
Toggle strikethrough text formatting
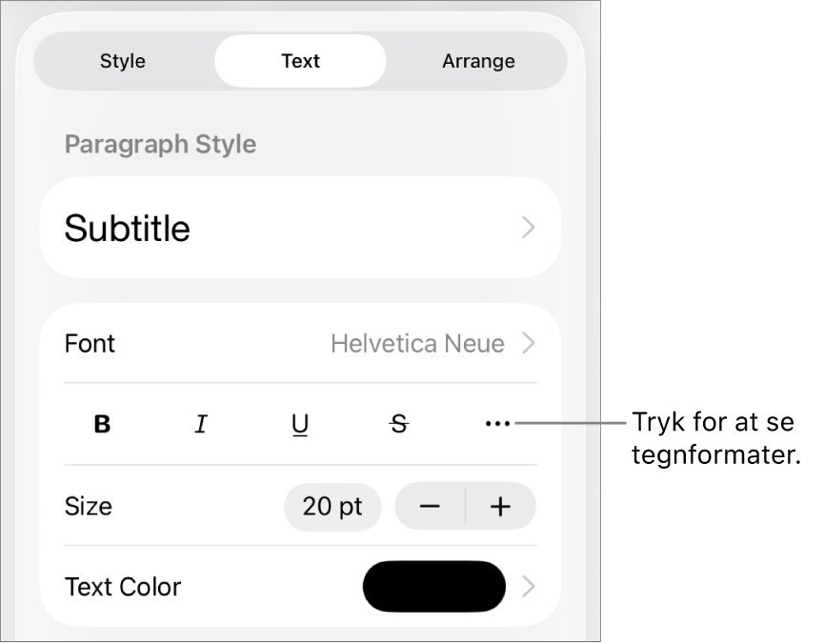click(x=399, y=425)
